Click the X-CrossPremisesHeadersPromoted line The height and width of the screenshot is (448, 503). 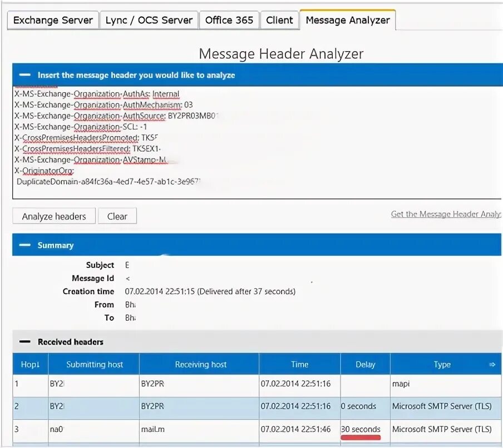tap(86, 138)
